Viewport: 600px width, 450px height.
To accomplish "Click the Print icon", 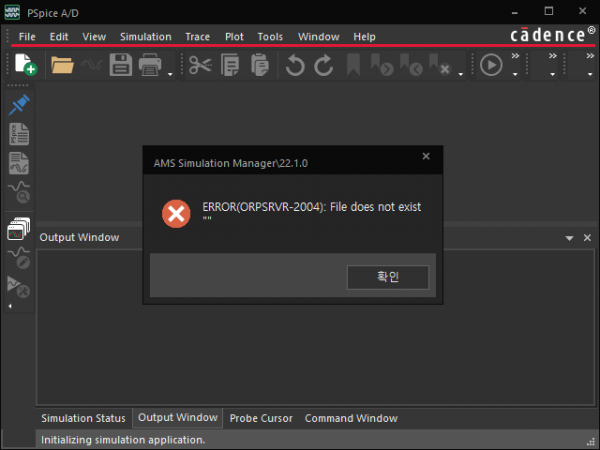I will click(x=150, y=65).
